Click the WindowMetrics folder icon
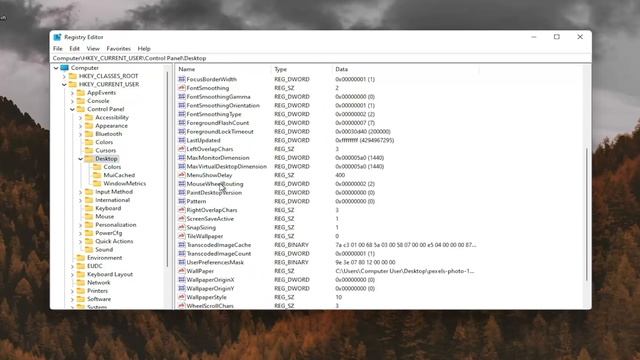 (97, 183)
